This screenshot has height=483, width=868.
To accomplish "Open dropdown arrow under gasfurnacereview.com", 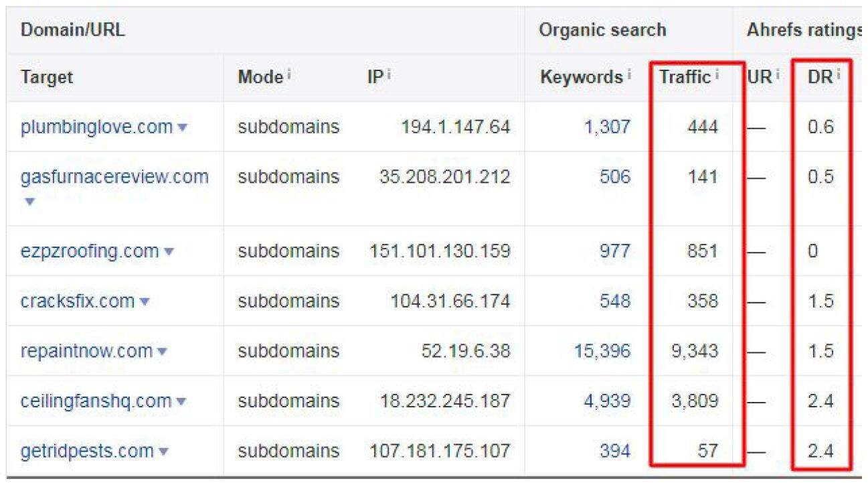I will point(28,201).
